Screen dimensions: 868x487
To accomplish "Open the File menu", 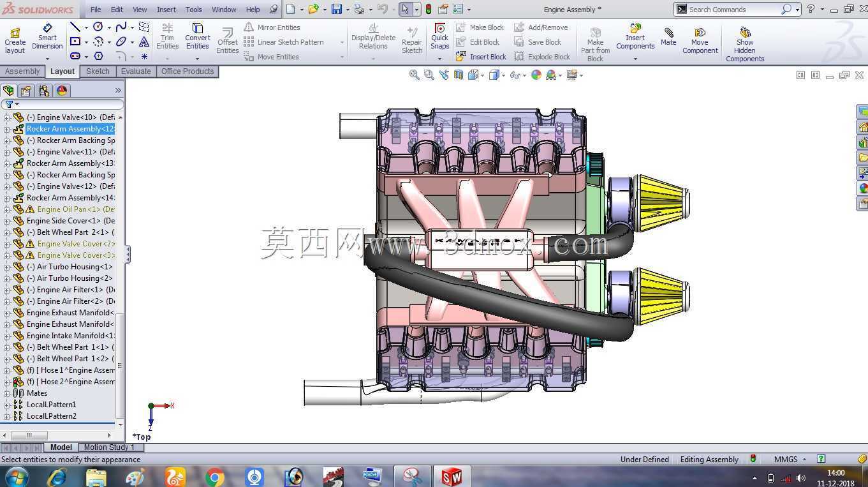I will point(96,10).
